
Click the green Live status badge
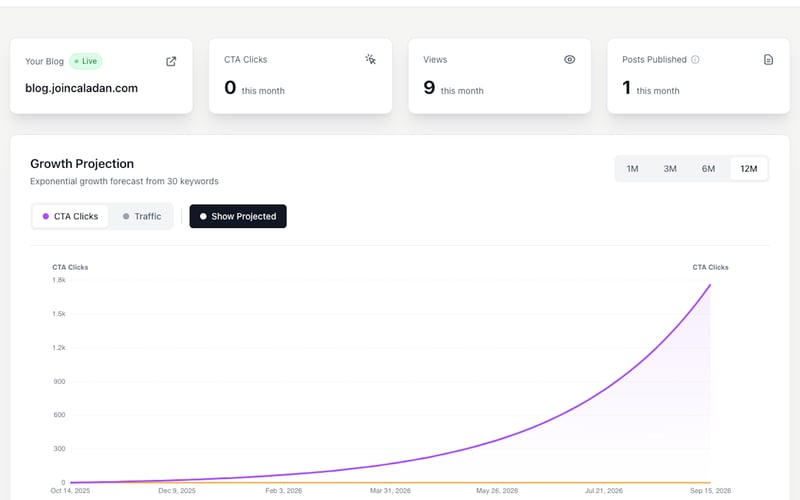[x=85, y=61]
